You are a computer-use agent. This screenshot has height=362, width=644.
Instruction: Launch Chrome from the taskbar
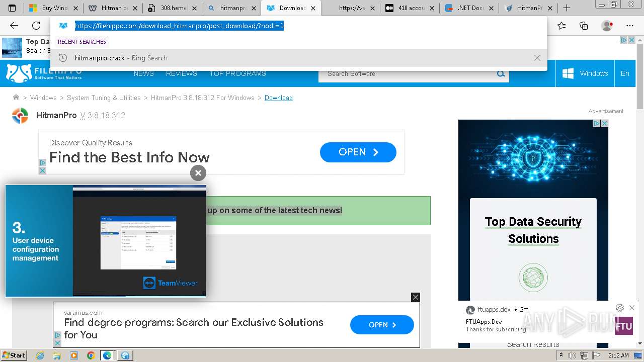tap(91, 355)
